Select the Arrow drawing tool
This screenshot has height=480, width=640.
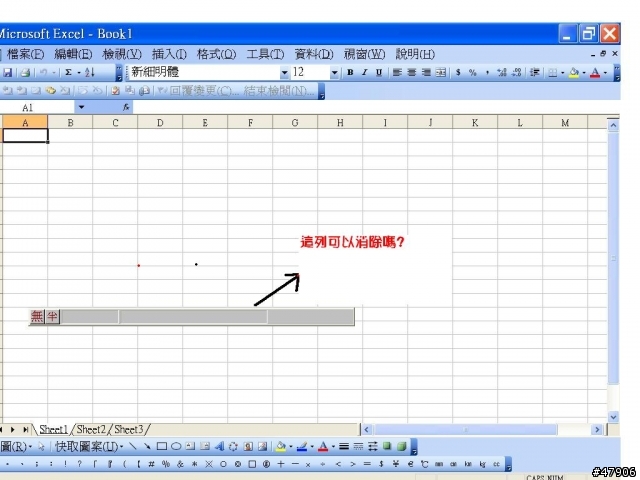pos(147,447)
